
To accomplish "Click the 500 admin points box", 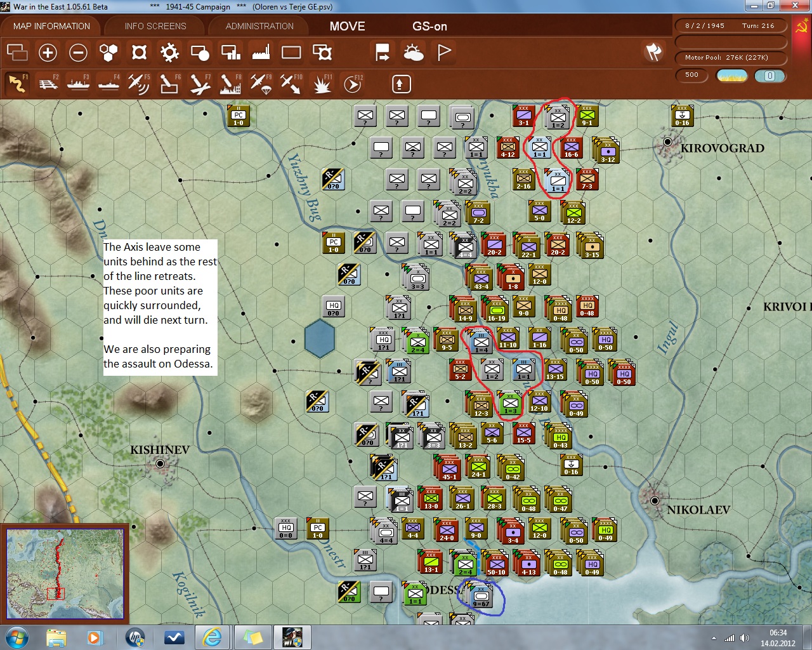I will [692, 75].
